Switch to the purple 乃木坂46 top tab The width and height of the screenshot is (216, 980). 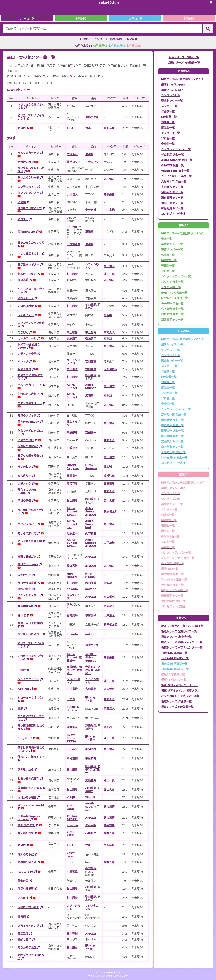tap(27, 18)
